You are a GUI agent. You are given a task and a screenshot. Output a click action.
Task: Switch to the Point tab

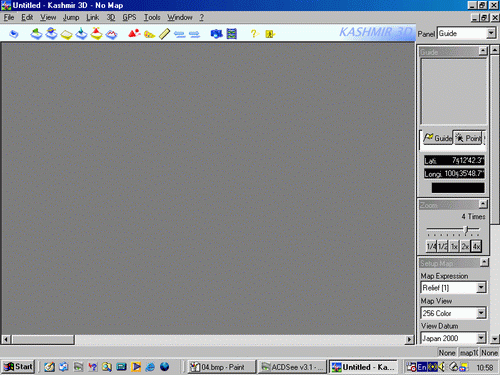(468, 138)
